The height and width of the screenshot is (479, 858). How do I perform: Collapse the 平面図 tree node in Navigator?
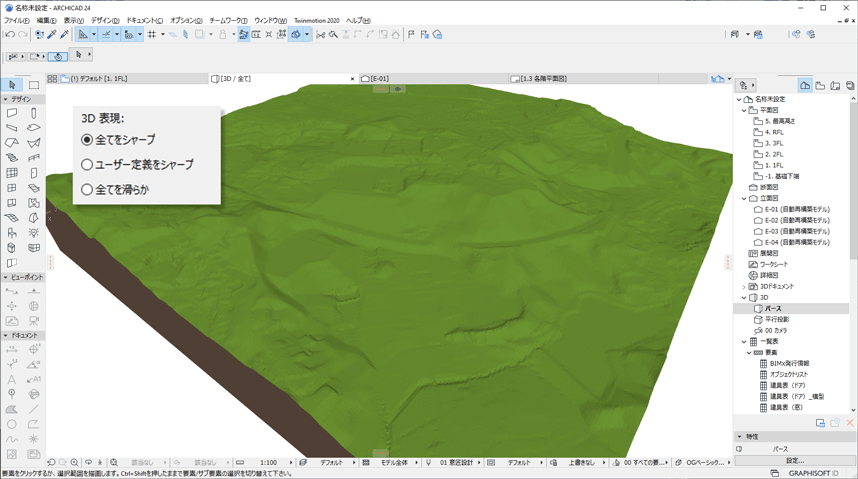point(744,110)
